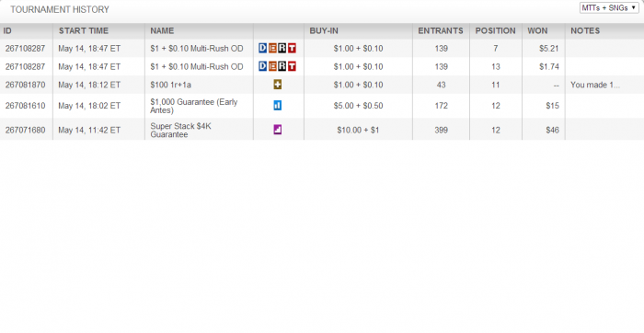The width and height of the screenshot is (644, 333).
Task: Open the truncated 'You made 1...' note
Action: click(595, 85)
